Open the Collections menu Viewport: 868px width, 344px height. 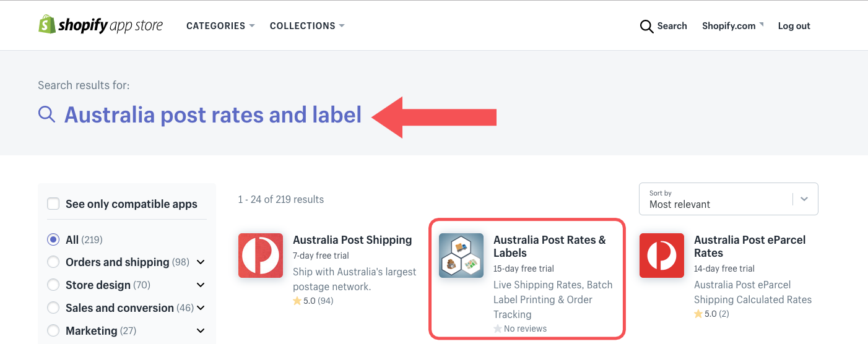pos(307,26)
